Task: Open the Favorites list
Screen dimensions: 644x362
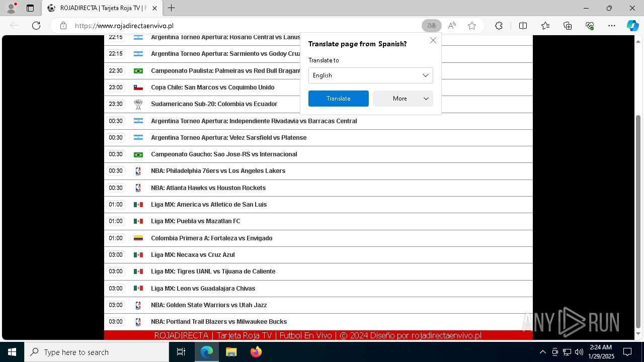Action: pyautogui.click(x=545, y=26)
